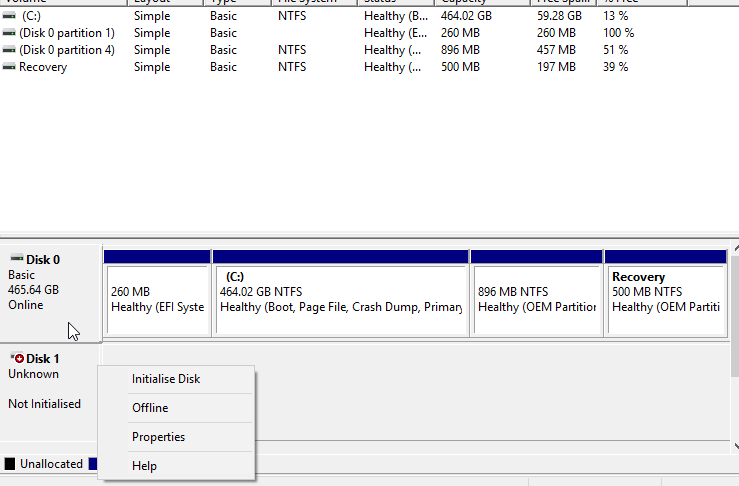This screenshot has height=486, width=739.
Task: Click the down arrow of the disk pane scrollbar
Action: 736,446
